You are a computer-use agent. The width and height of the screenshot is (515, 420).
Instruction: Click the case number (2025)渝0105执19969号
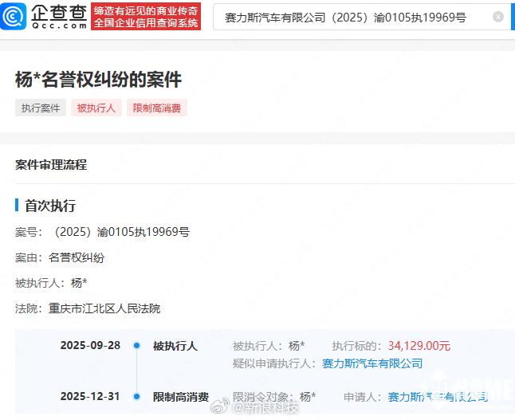tap(121, 232)
